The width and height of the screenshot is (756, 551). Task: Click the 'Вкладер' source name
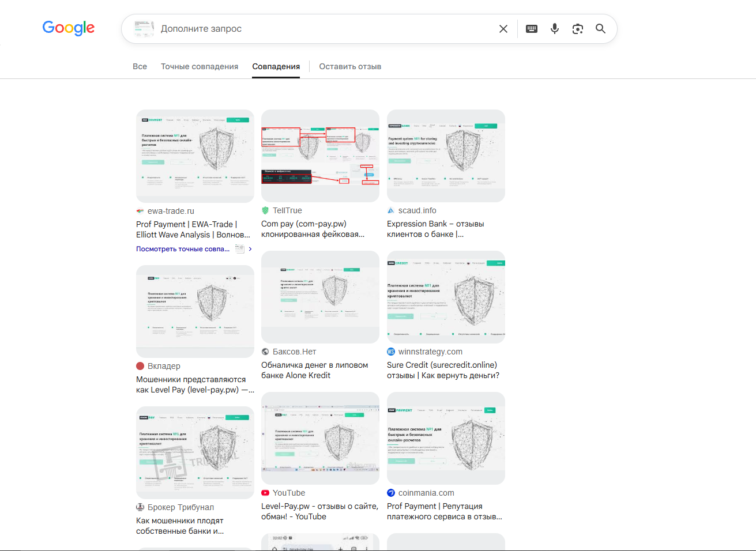click(164, 366)
